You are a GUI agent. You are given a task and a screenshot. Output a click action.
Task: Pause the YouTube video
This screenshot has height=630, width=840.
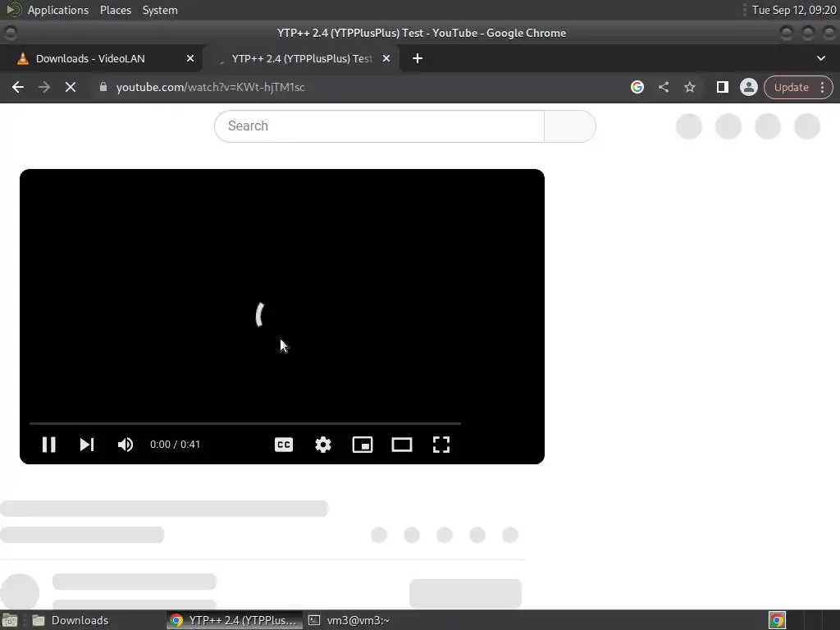[48, 445]
